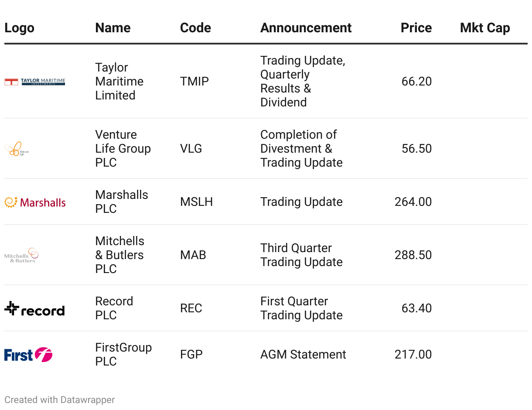Click the FirstGroup logo

point(28,355)
